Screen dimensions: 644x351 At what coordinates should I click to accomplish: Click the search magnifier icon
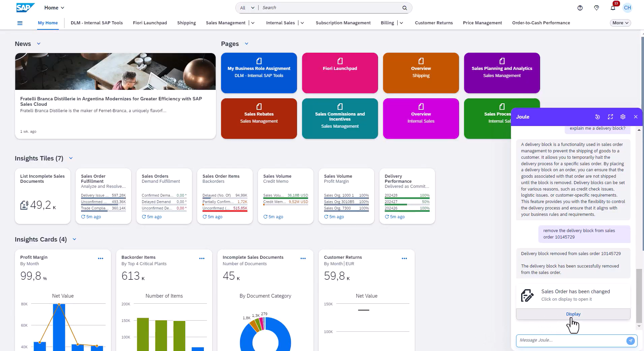(x=405, y=8)
